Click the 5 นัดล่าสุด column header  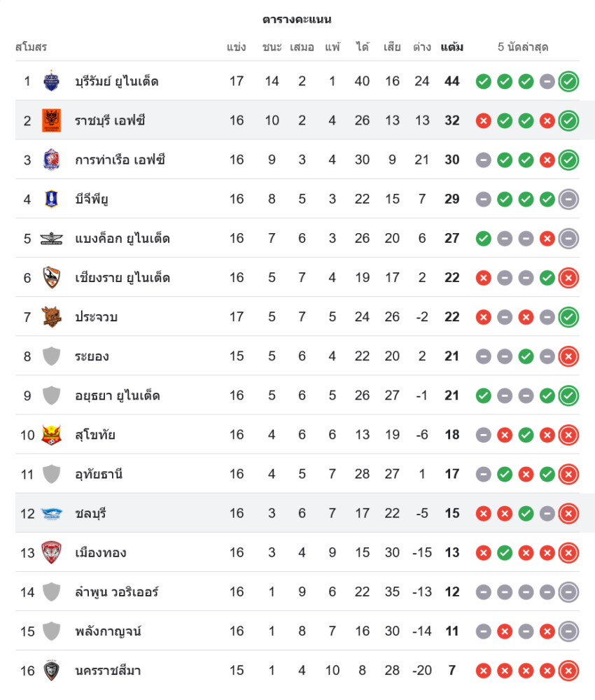523,48
